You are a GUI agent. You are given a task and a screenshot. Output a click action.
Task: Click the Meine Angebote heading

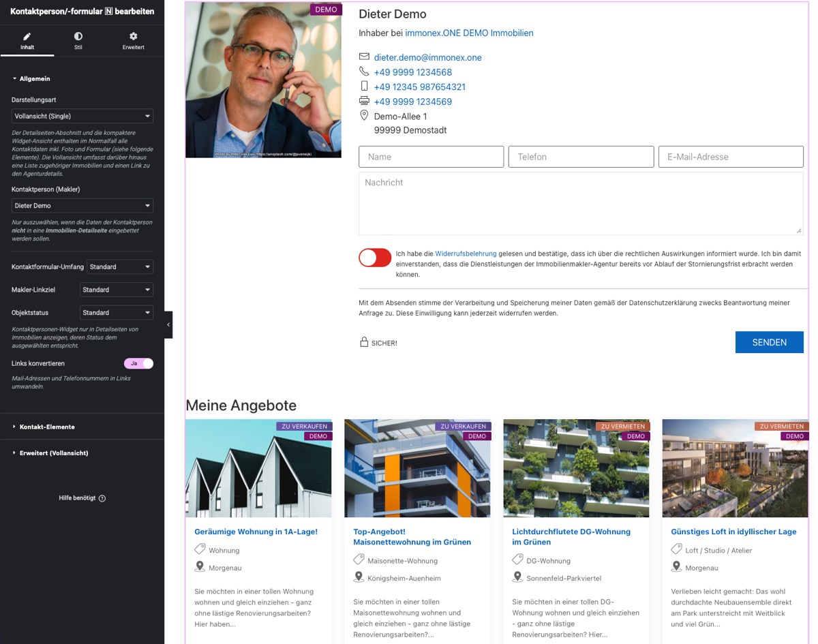point(241,405)
